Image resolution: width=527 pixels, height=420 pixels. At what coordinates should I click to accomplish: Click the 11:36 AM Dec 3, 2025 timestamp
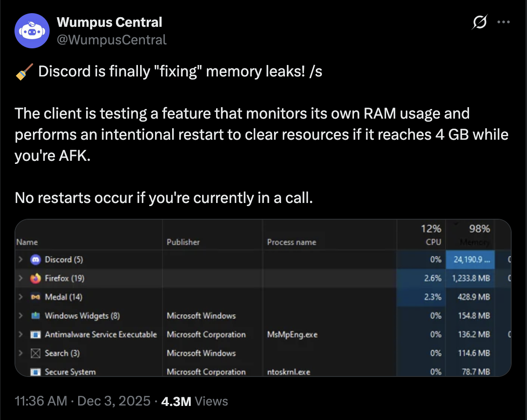pyautogui.click(x=83, y=401)
